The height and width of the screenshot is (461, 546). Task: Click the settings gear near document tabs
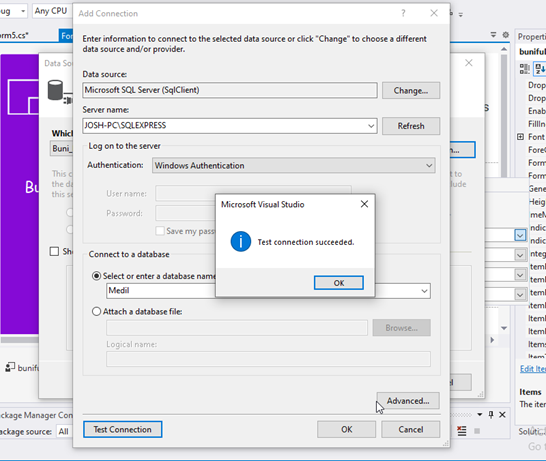click(x=506, y=35)
